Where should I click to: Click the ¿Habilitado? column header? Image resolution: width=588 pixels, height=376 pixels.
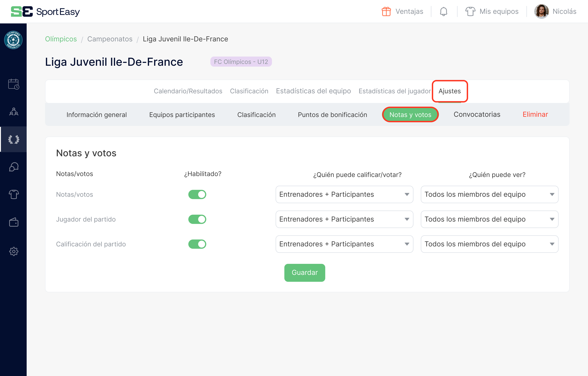[203, 174]
